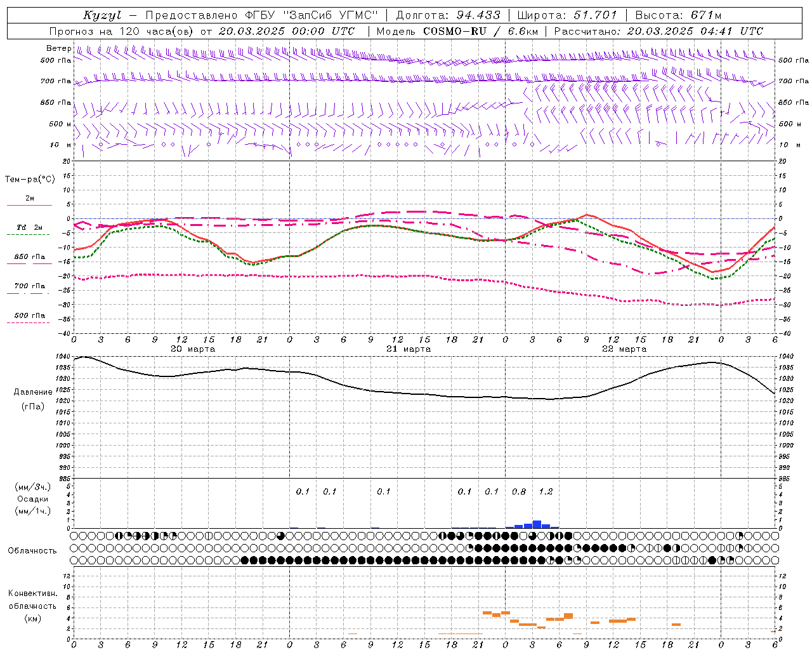Click the "Td 2м" dew point legend entry
Image resolution: width=812 pixels, height=650 pixels.
point(30,227)
